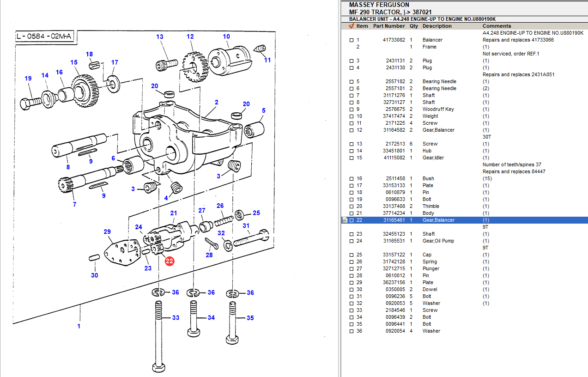The image size is (588, 377).
Task: Click the Comments column header
Action: click(x=497, y=26)
